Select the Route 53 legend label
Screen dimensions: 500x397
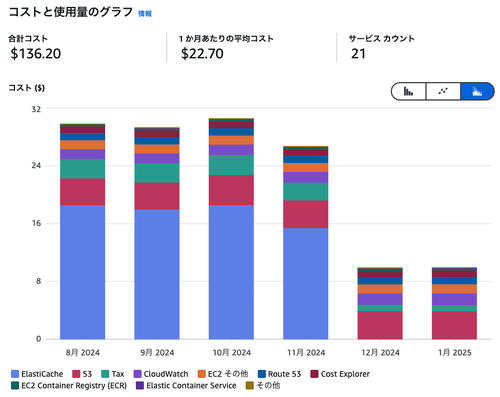tap(284, 374)
